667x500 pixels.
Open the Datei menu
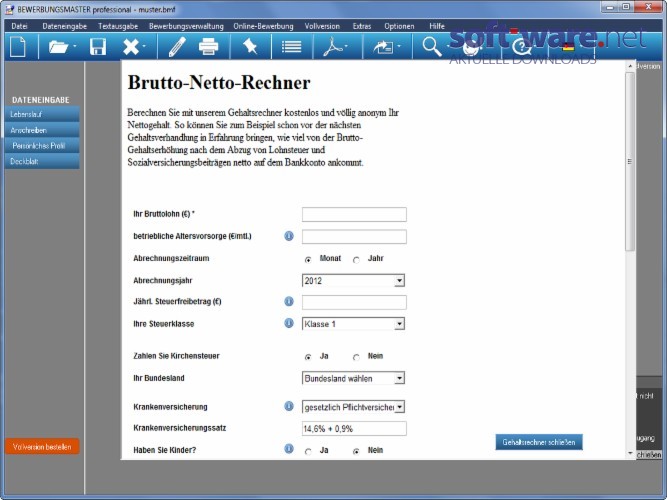point(20,26)
